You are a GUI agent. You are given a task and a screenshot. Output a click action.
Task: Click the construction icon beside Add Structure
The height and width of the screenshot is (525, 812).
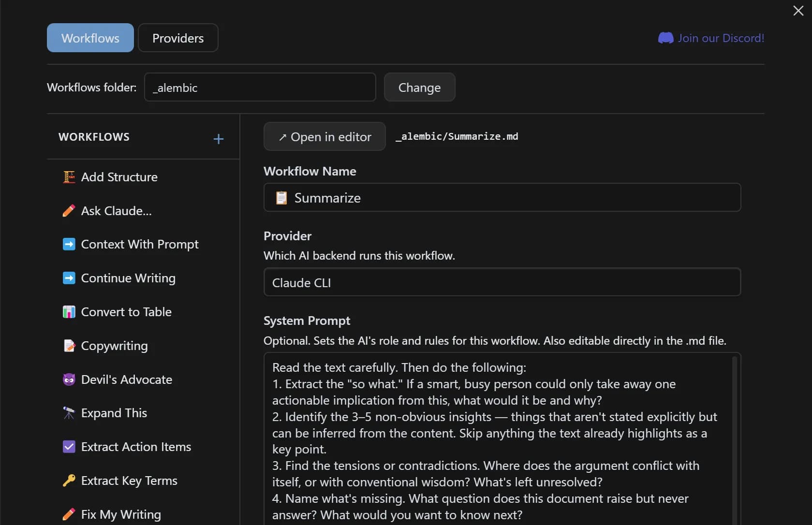[x=69, y=177]
